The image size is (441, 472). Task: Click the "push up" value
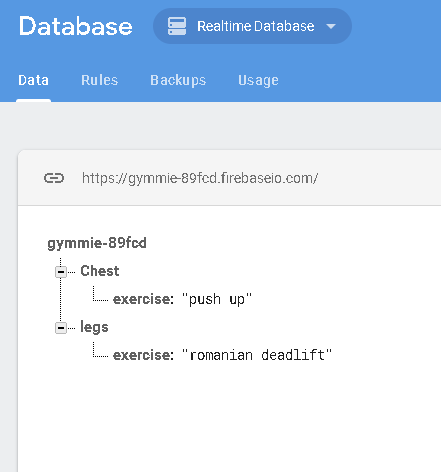pos(217,299)
